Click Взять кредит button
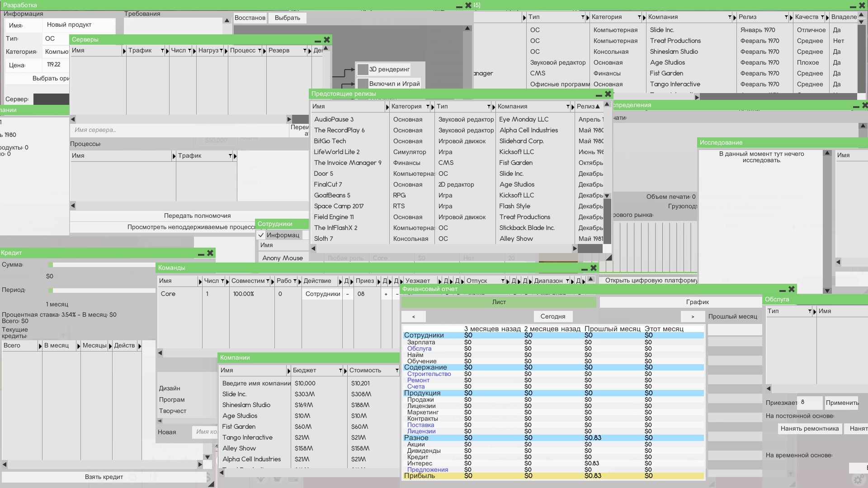 coord(104,477)
